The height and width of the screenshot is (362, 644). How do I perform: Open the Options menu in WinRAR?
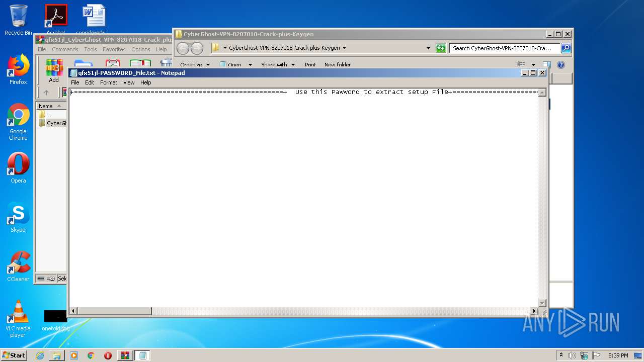click(x=141, y=49)
